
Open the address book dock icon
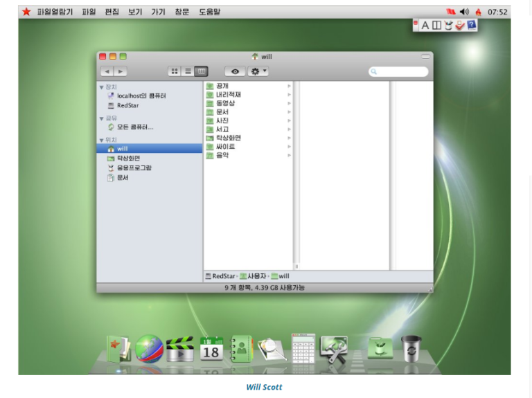[x=242, y=348]
